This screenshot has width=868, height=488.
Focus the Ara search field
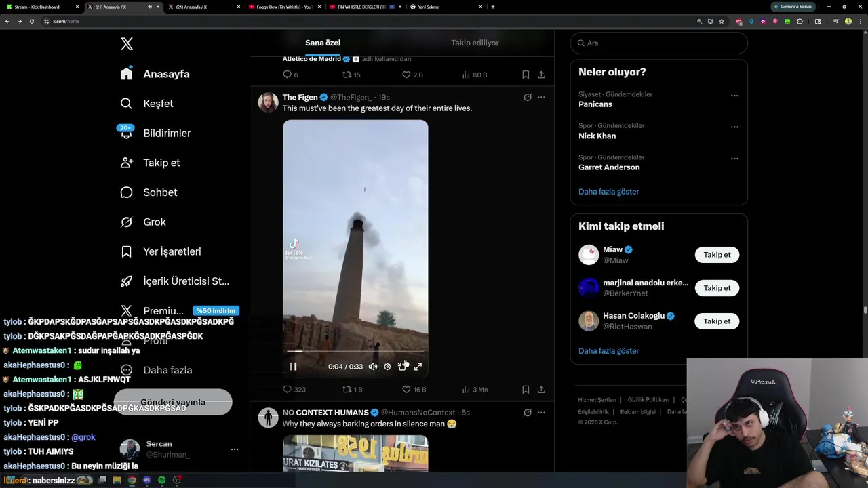pyautogui.click(x=658, y=43)
